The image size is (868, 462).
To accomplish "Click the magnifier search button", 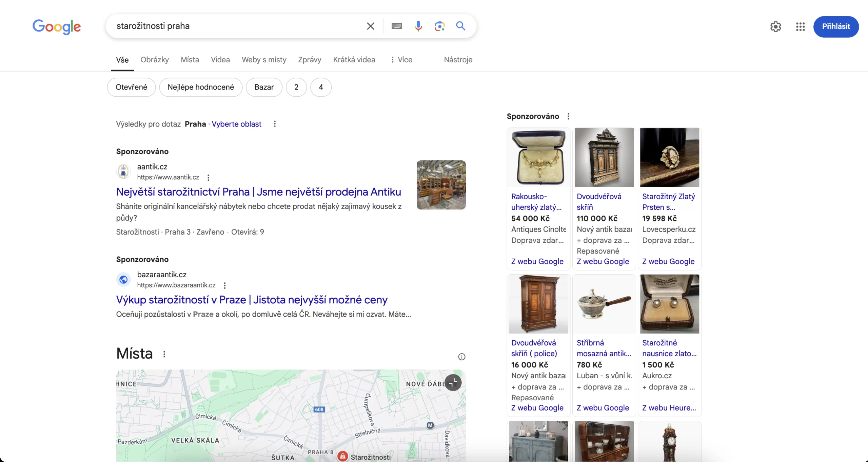I will [460, 26].
